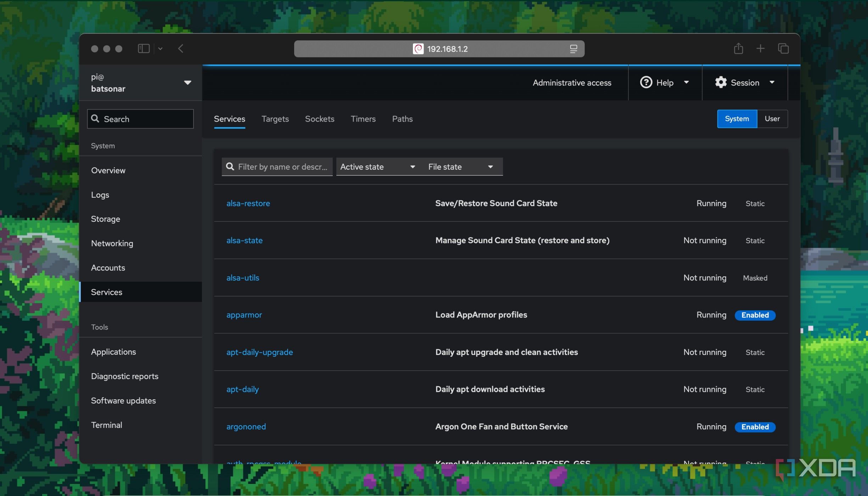Open Storage in the sidebar
Screen dimensions: 868x496
tap(140, 219)
